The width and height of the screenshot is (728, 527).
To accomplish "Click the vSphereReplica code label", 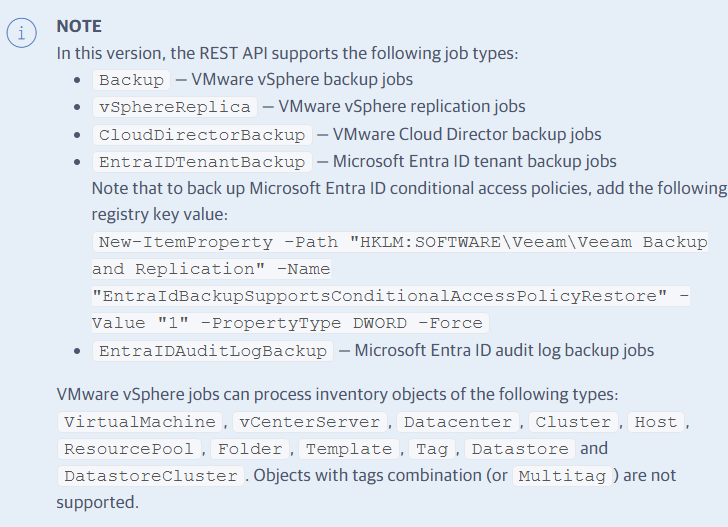I will pyautogui.click(x=174, y=107).
